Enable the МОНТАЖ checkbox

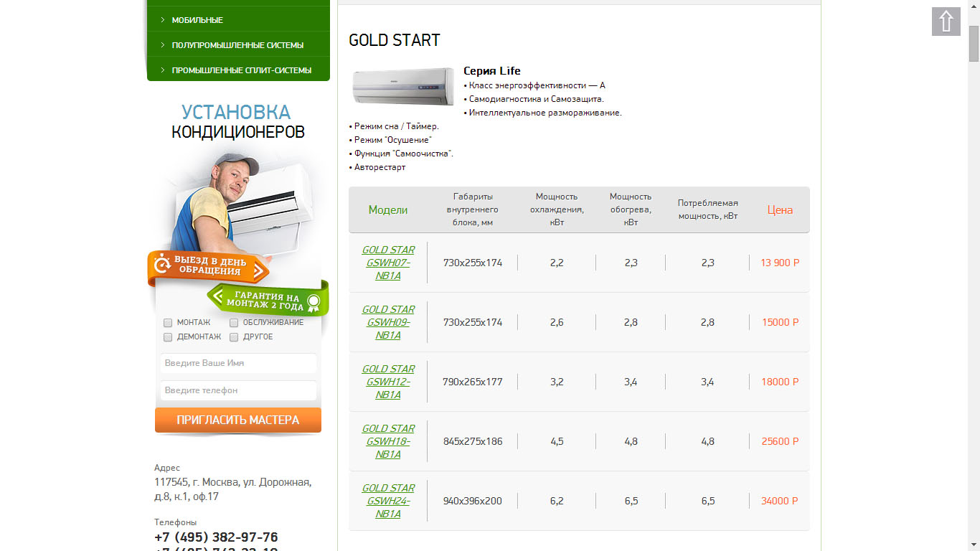[167, 322]
